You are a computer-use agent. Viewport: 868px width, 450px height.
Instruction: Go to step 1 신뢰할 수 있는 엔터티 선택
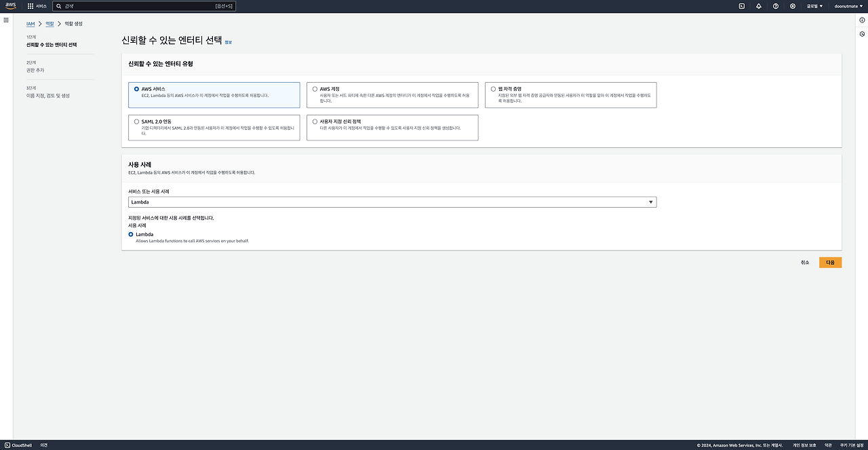pyautogui.click(x=52, y=44)
